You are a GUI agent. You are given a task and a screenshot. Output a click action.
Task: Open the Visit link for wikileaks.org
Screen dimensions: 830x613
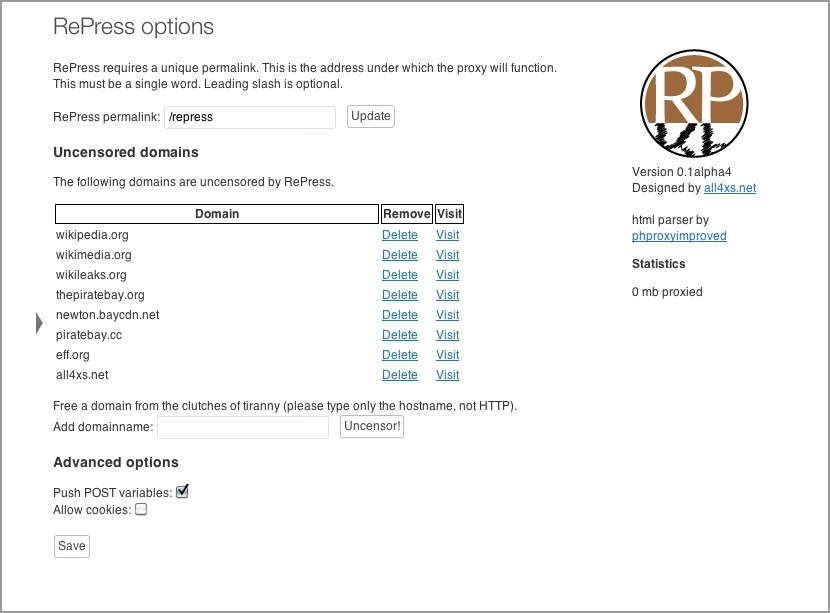pos(447,275)
